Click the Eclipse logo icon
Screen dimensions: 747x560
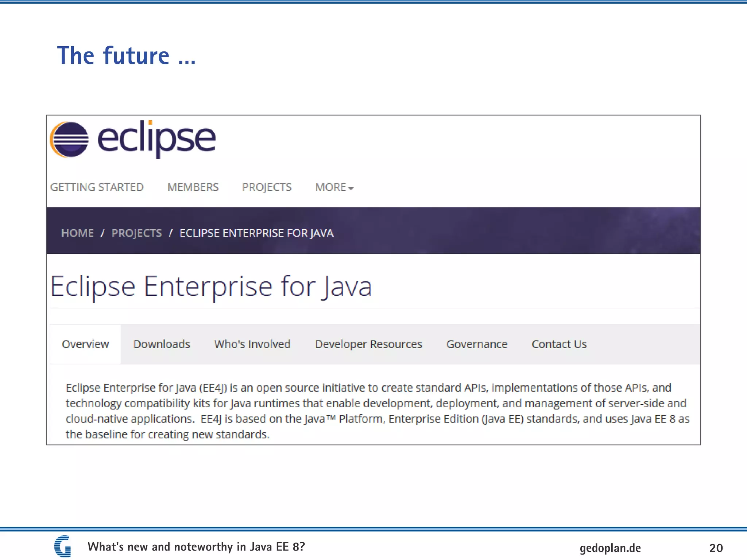(x=69, y=139)
